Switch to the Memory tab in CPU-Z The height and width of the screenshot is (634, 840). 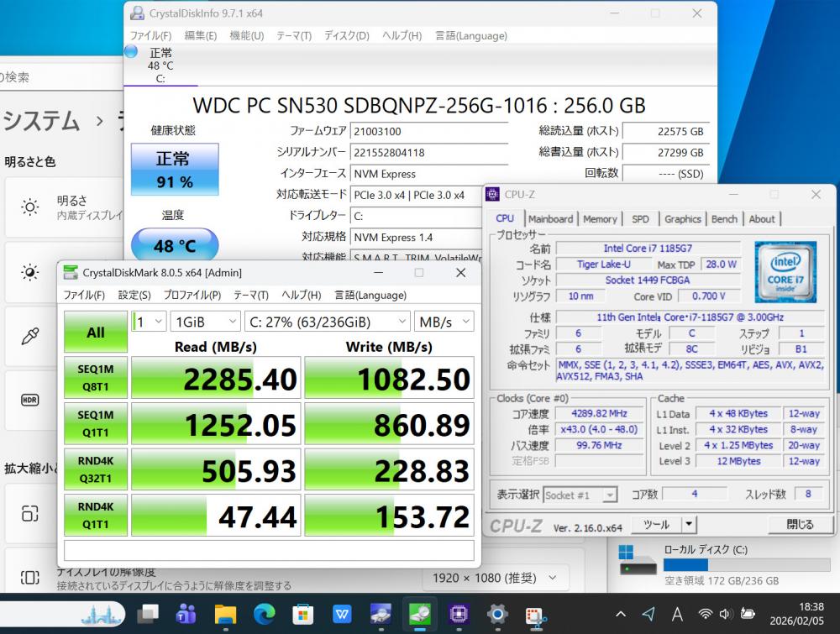tap(600, 219)
